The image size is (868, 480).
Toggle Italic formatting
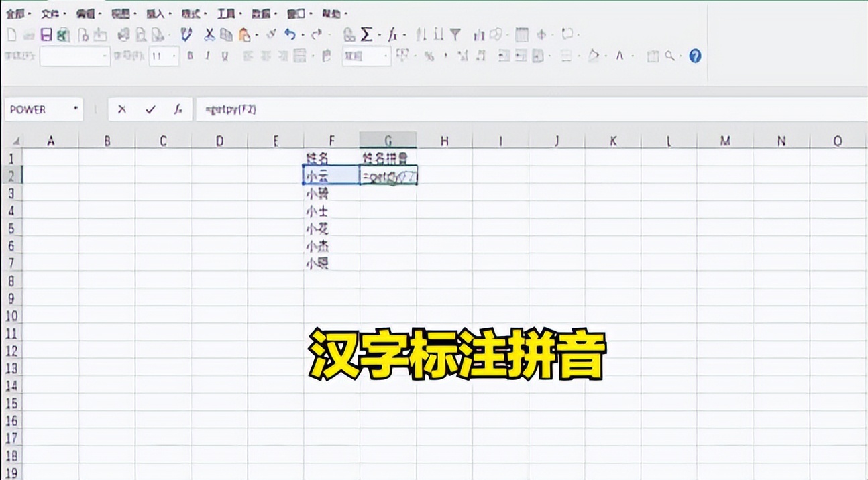[207, 56]
